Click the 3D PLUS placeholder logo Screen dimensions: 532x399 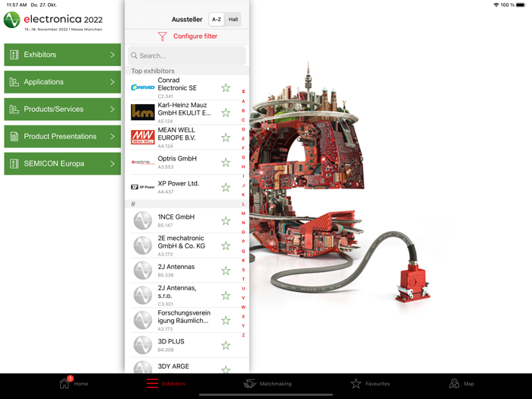[143, 345]
